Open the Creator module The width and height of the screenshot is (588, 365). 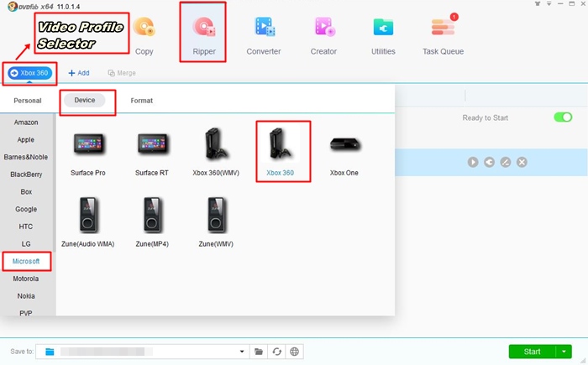(x=323, y=35)
